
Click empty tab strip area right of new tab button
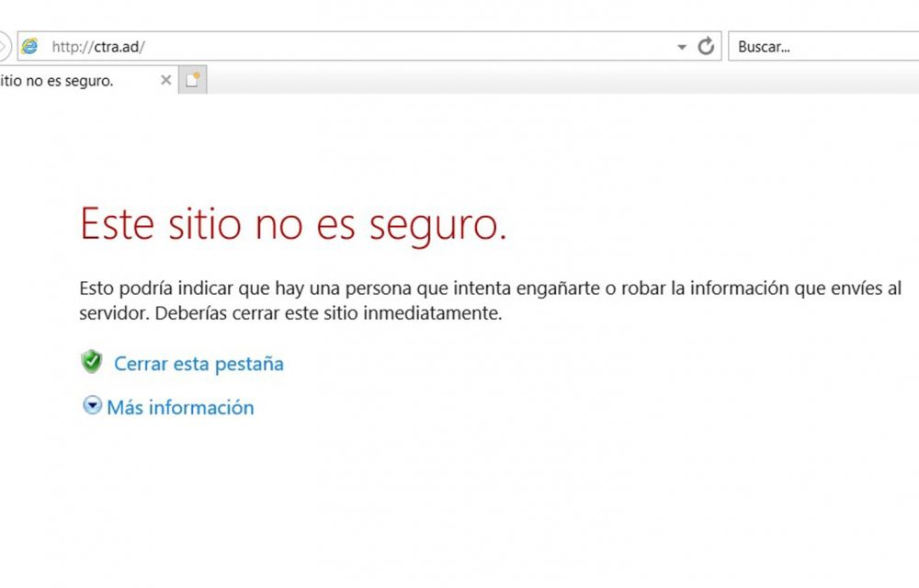(551, 81)
